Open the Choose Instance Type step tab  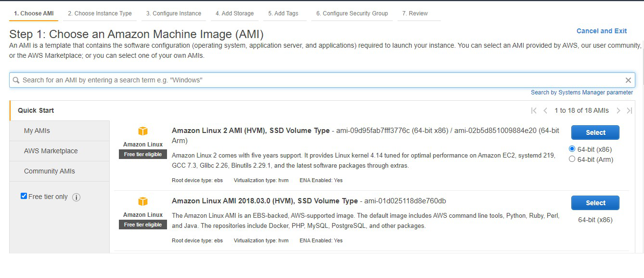pyautogui.click(x=100, y=13)
